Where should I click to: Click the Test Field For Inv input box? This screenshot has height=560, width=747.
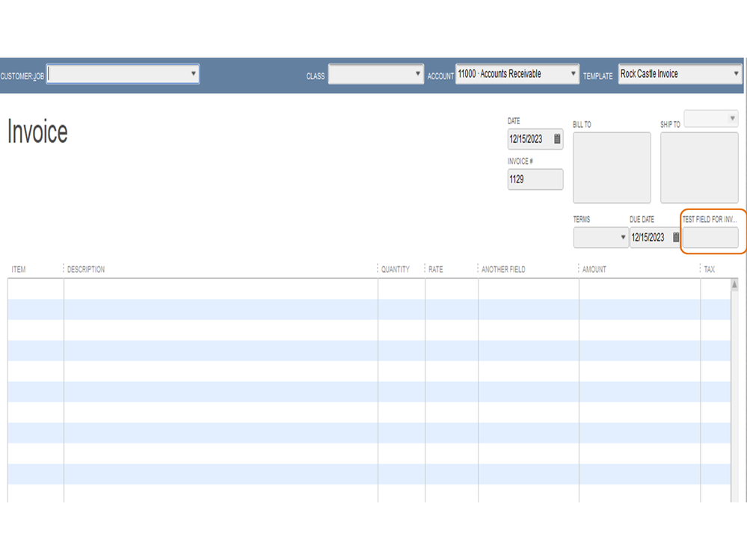click(x=710, y=237)
